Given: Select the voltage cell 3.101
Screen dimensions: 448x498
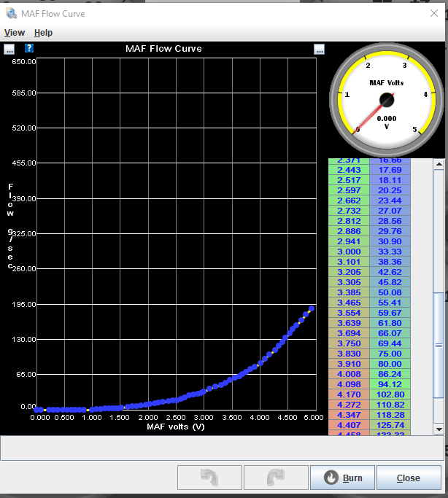Looking at the screenshot, I should coord(349,262).
